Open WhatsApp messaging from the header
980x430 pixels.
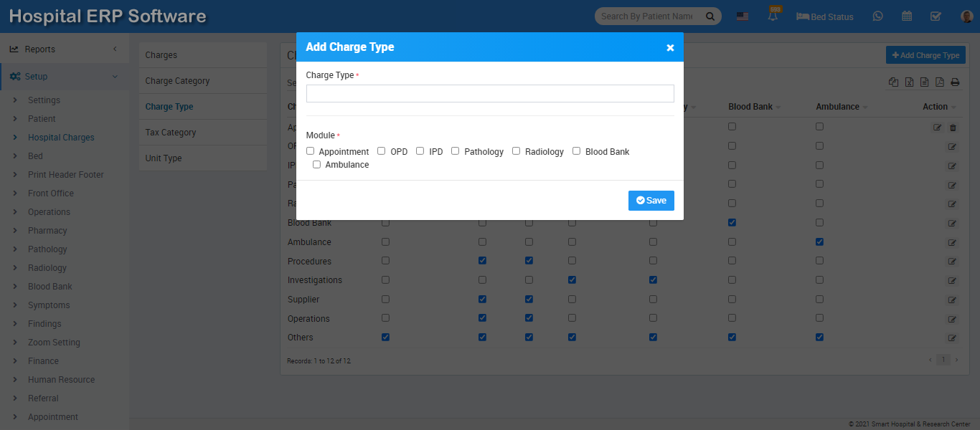[x=877, y=16]
